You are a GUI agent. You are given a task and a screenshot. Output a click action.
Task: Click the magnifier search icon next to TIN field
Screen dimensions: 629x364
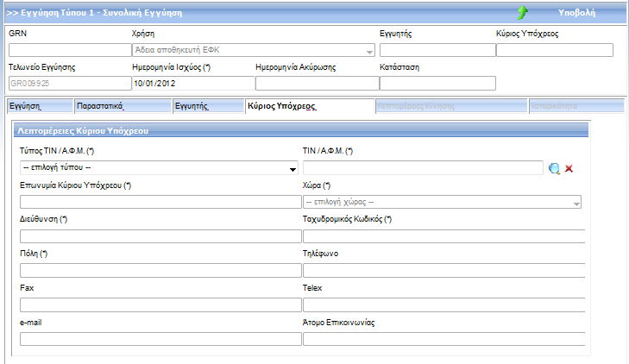coord(555,168)
